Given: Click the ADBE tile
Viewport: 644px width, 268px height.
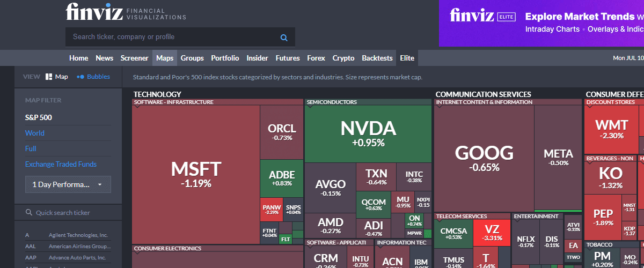Looking at the screenshot, I should (282, 178).
